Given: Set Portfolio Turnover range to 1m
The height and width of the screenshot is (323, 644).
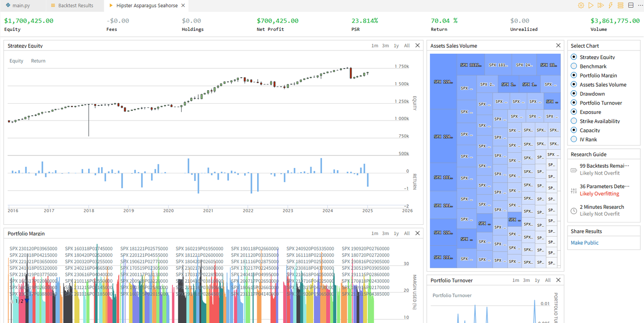Looking at the screenshot, I should [x=516, y=280].
